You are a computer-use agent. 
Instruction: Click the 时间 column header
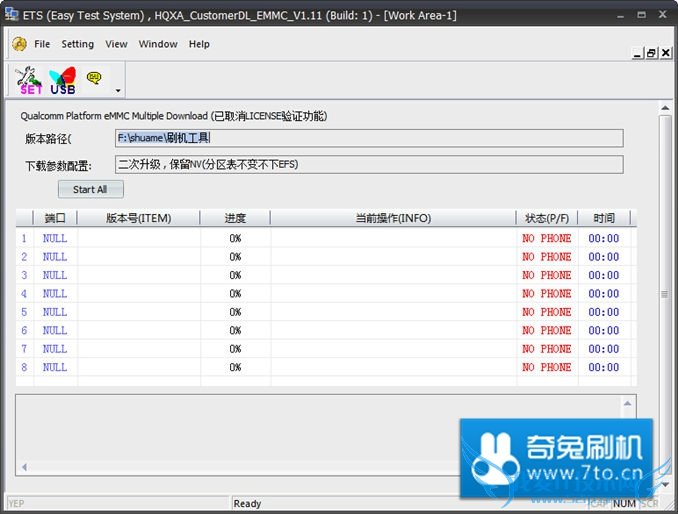pos(604,218)
